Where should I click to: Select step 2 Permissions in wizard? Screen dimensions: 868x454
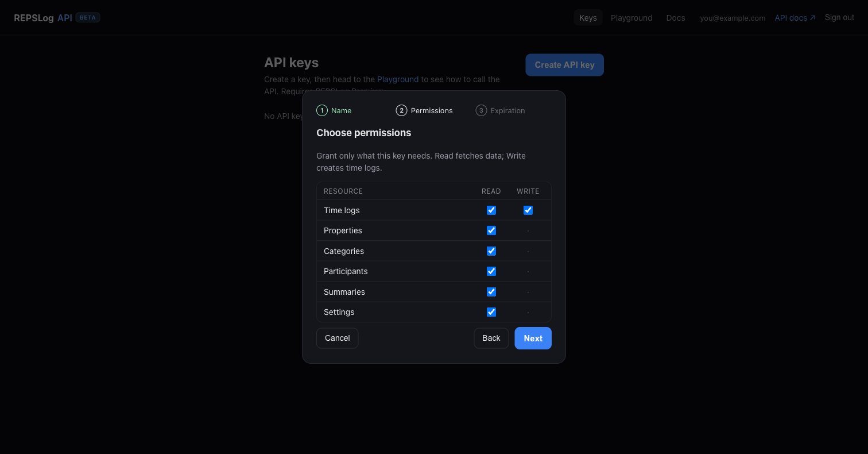coord(424,110)
